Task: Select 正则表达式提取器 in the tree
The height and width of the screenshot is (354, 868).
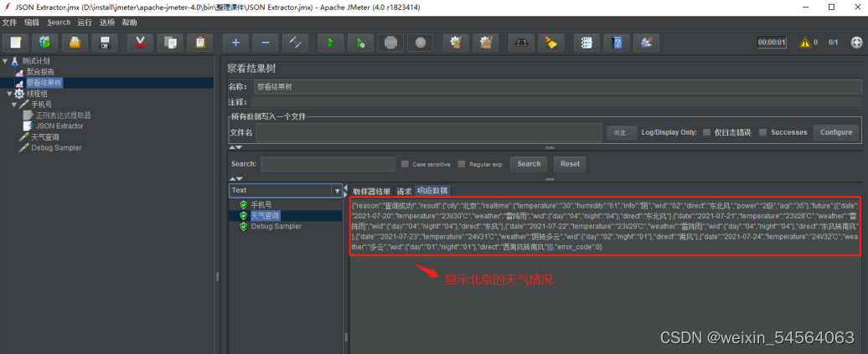Action: click(x=64, y=115)
